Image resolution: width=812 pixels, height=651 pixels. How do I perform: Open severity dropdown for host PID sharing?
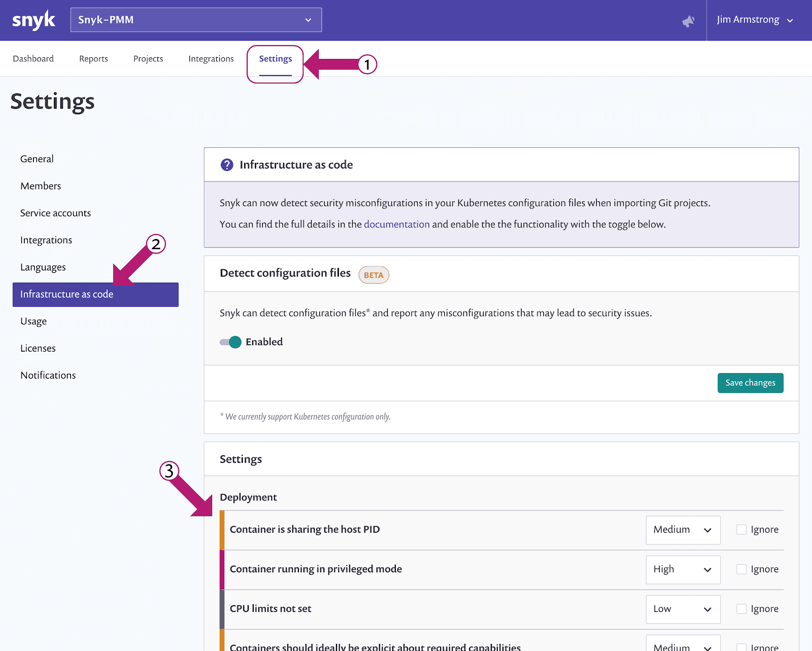(683, 530)
